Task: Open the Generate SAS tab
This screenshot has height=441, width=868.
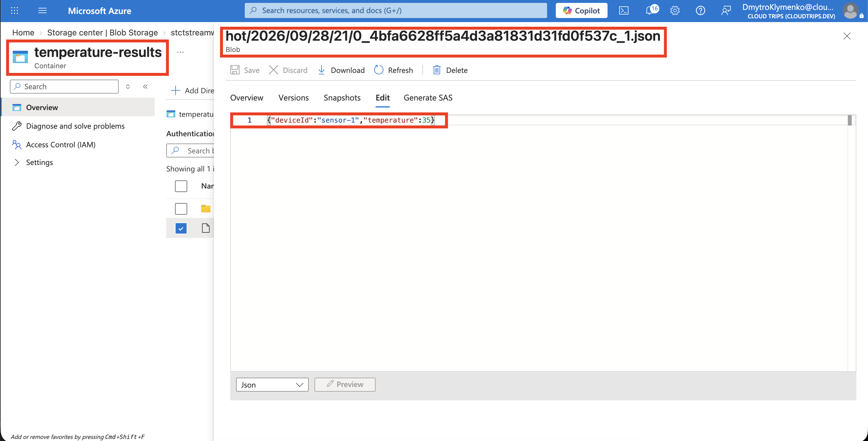Action: click(428, 98)
